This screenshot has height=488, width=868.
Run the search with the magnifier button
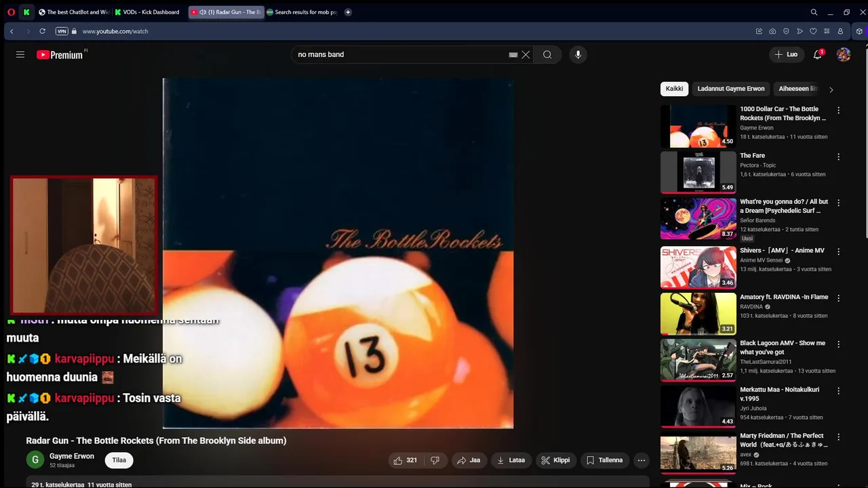(547, 55)
